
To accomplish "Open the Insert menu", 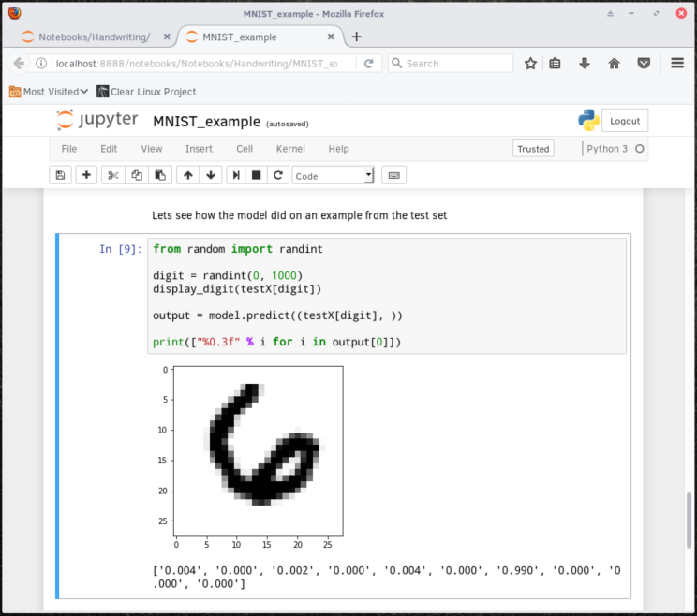I will point(199,149).
